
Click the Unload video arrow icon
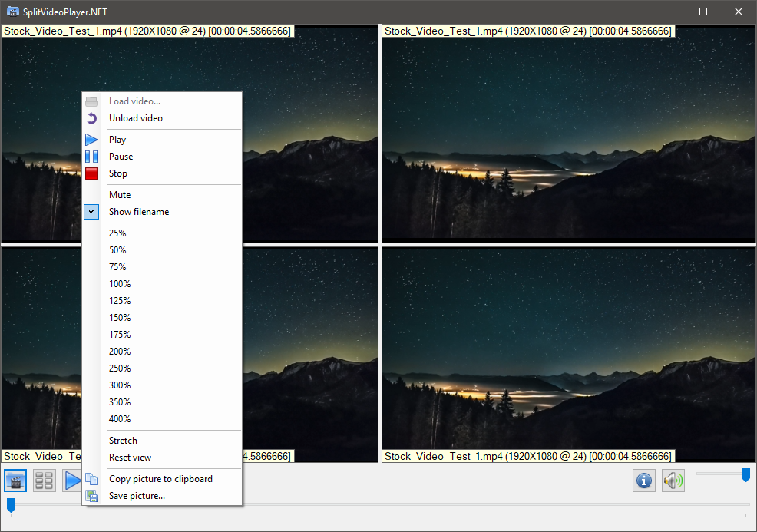pyautogui.click(x=91, y=118)
